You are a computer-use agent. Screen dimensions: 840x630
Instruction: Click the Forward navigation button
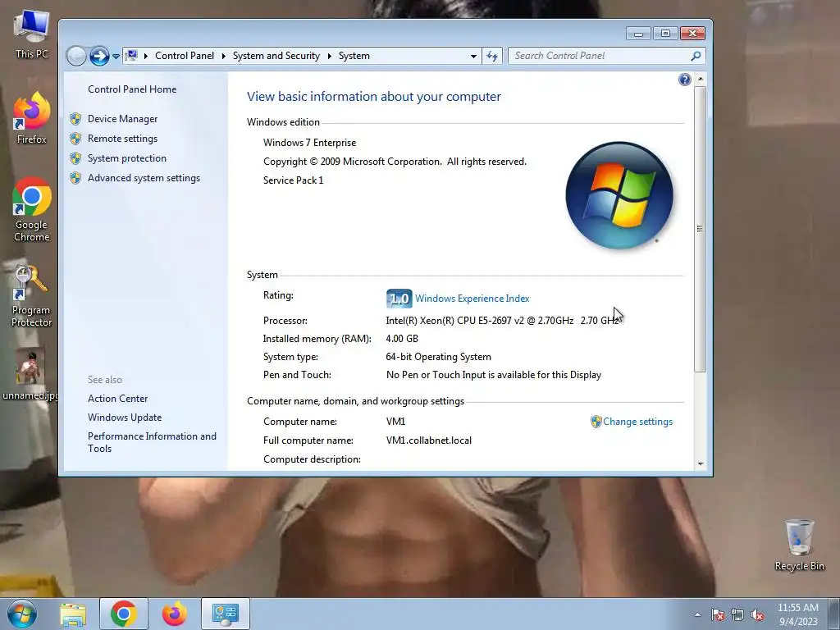coord(99,56)
